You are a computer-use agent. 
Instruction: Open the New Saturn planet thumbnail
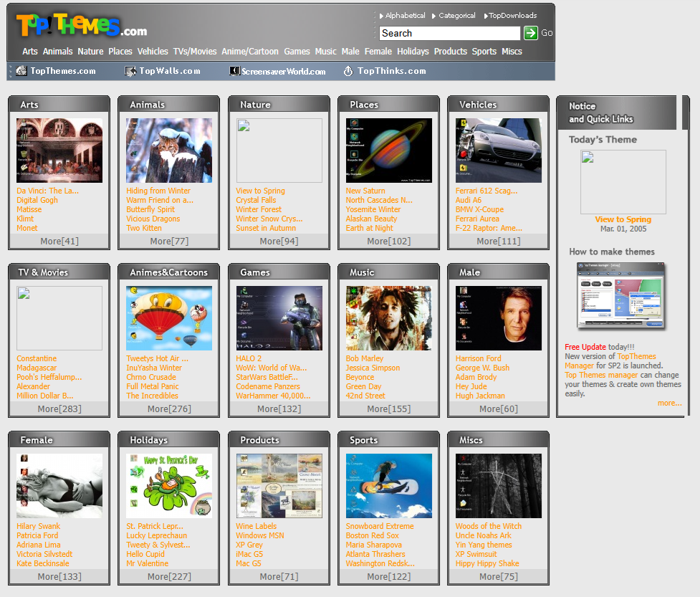(389, 151)
